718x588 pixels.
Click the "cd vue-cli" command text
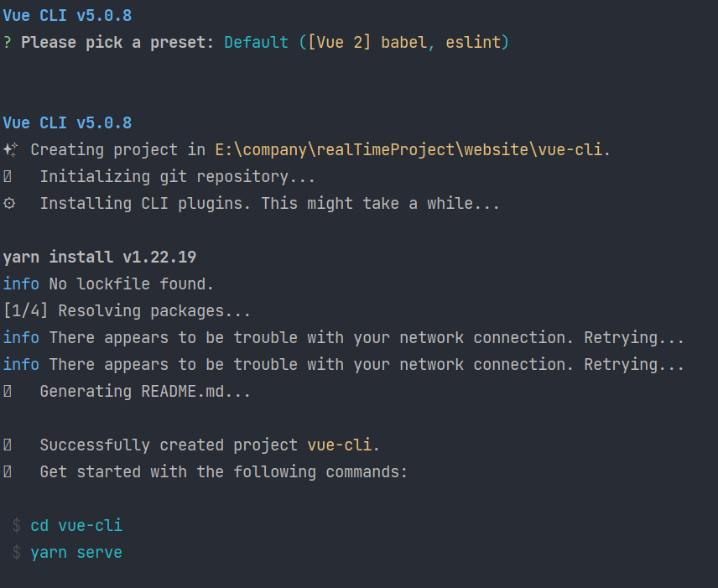click(x=76, y=526)
